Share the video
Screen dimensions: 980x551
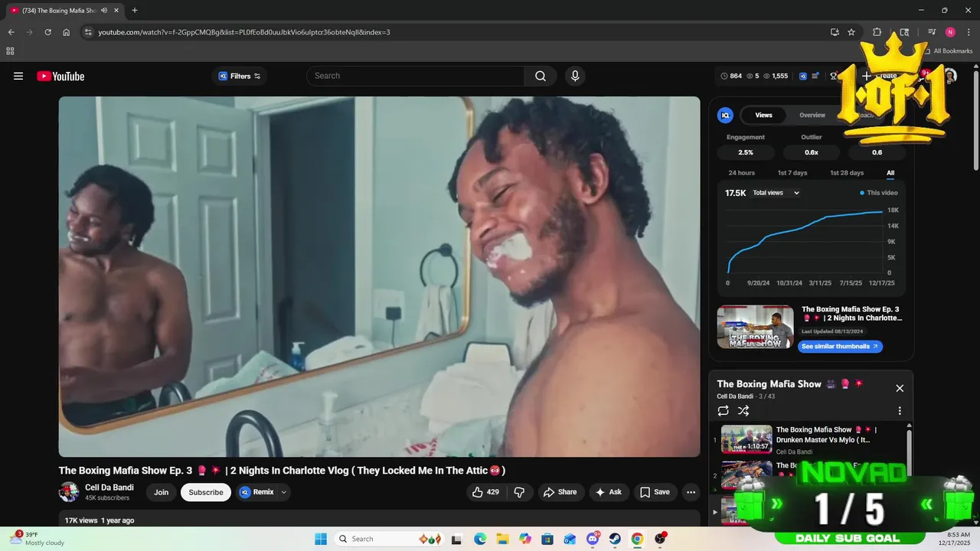560,492
